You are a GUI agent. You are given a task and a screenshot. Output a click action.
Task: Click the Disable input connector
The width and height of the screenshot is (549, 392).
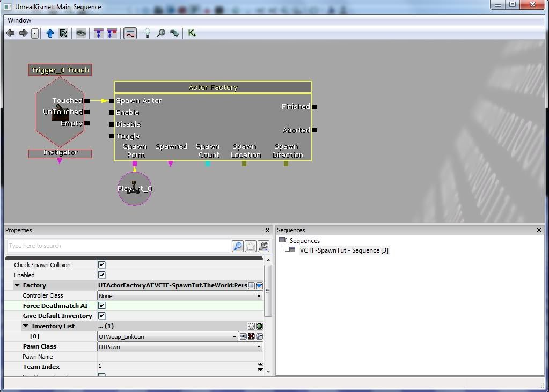[x=111, y=124]
